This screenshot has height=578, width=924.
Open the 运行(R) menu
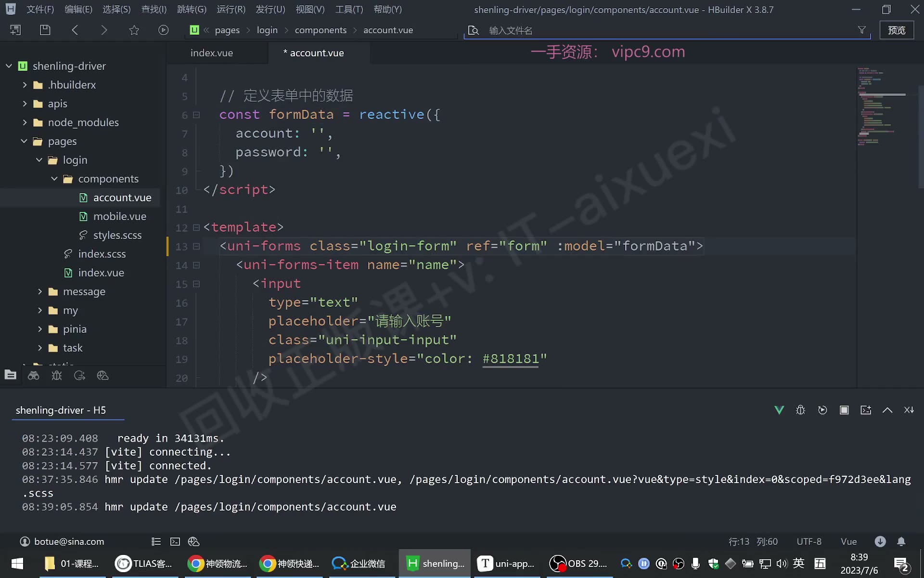point(231,9)
